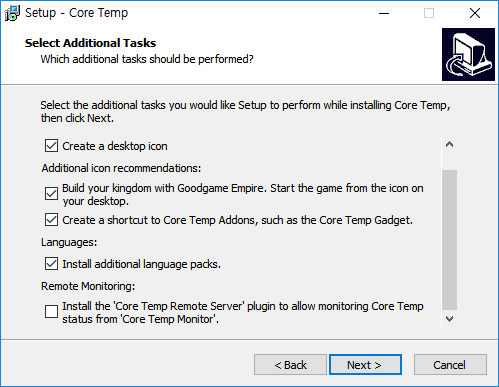Click the scrollbar up arrow
Image resolution: width=499 pixels, height=387 pixels.
pos(449,144)
